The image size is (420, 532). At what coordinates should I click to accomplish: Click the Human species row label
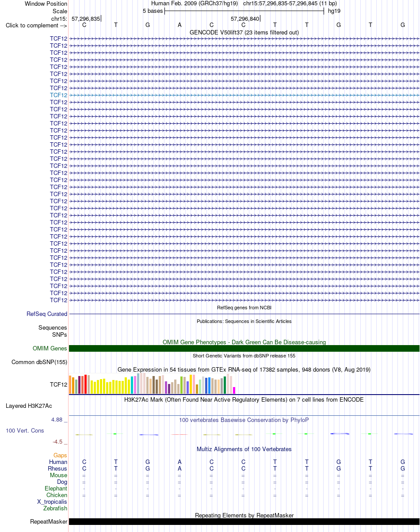coord(58,462)
